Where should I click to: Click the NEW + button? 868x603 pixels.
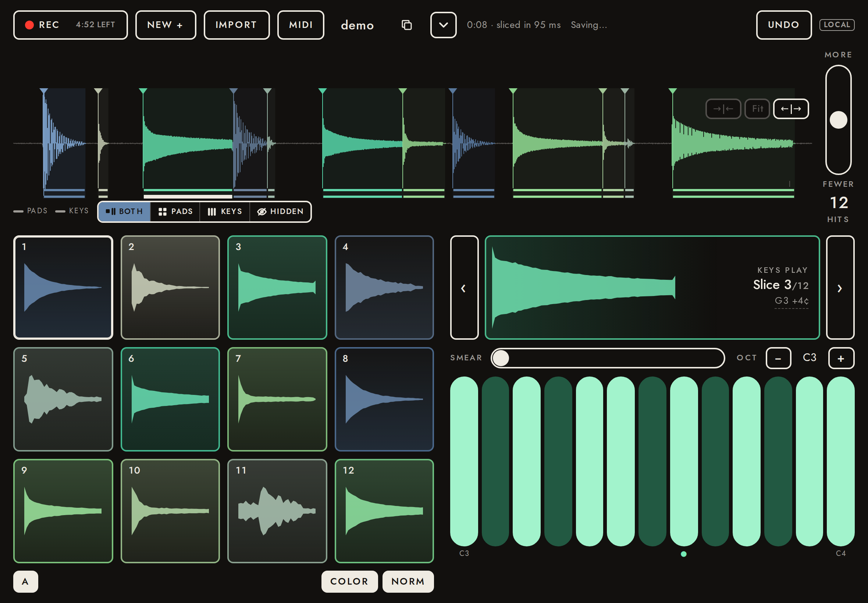(166, 25)
